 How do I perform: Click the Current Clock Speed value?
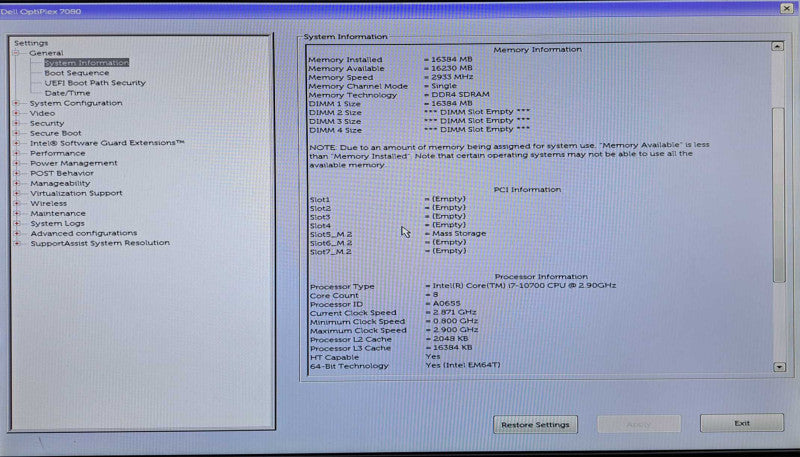pyautogui.click(x=455, y=312)
